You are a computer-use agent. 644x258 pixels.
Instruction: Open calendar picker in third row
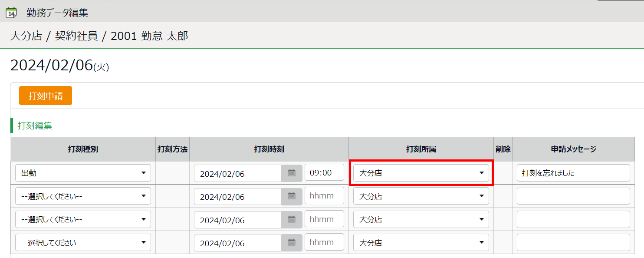point(292,220)
